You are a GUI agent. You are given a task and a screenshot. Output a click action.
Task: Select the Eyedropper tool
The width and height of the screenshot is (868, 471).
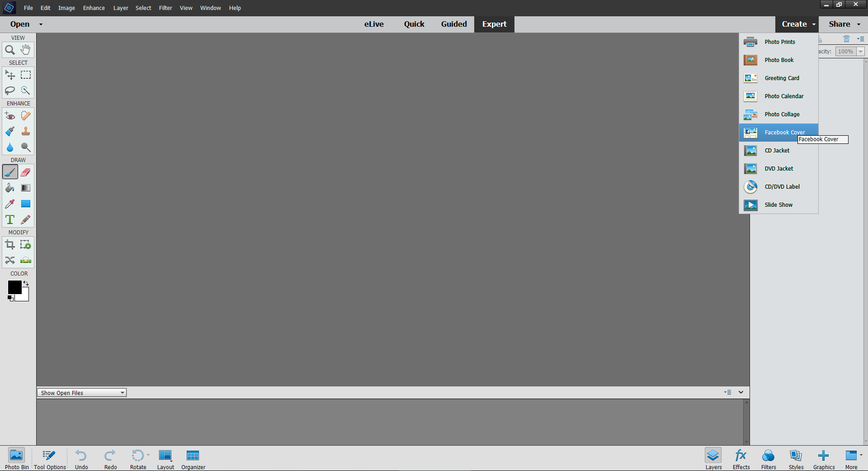point(9,204)
